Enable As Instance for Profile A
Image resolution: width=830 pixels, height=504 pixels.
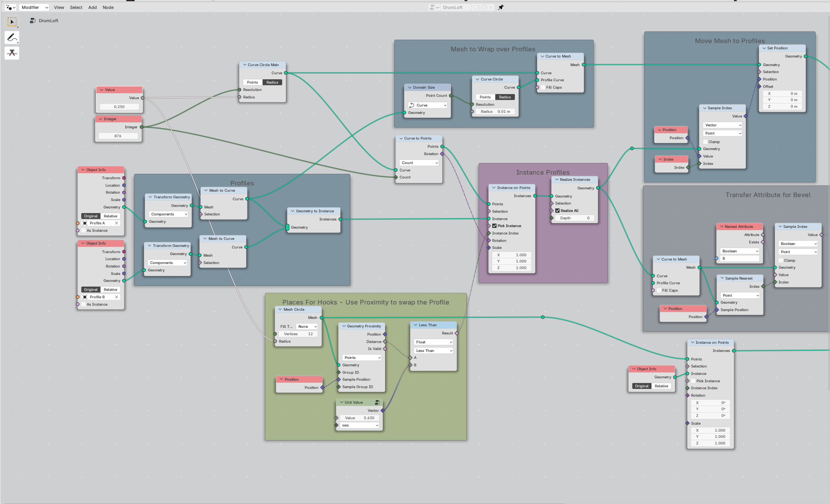pyautogui.click(x=84, y=231)
